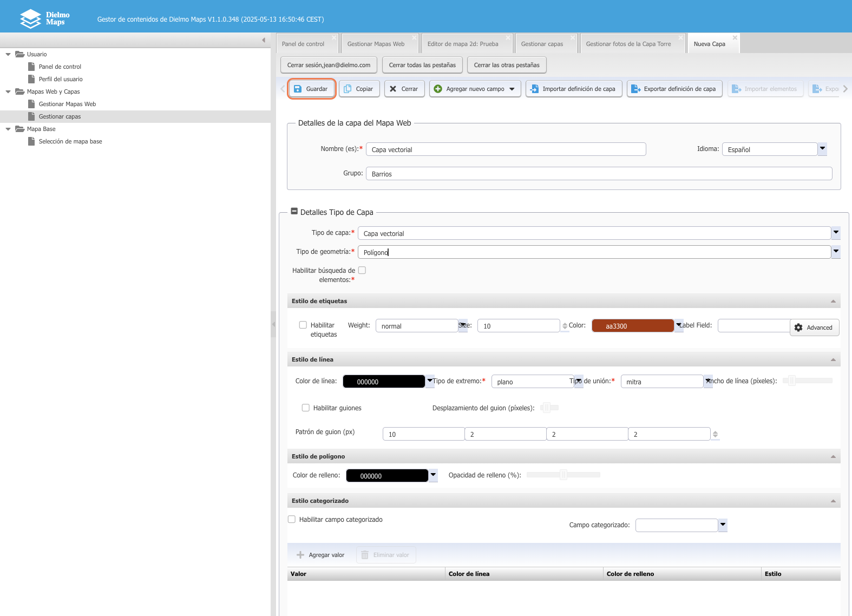Open Color de línea black swatch

(384, 382)
